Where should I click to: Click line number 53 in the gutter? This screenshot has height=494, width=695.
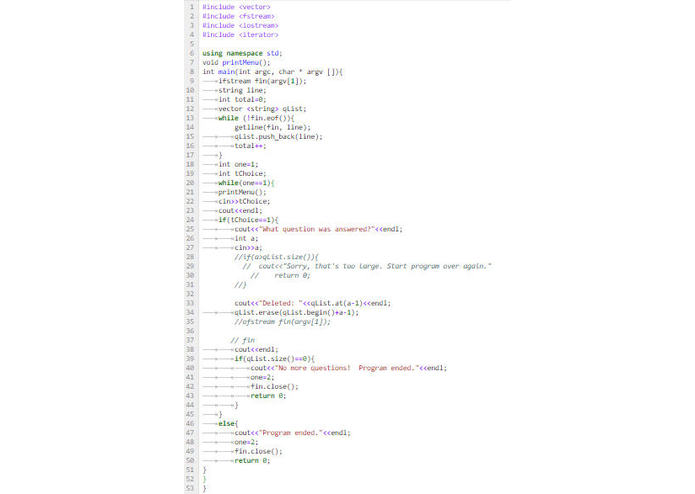190,488
